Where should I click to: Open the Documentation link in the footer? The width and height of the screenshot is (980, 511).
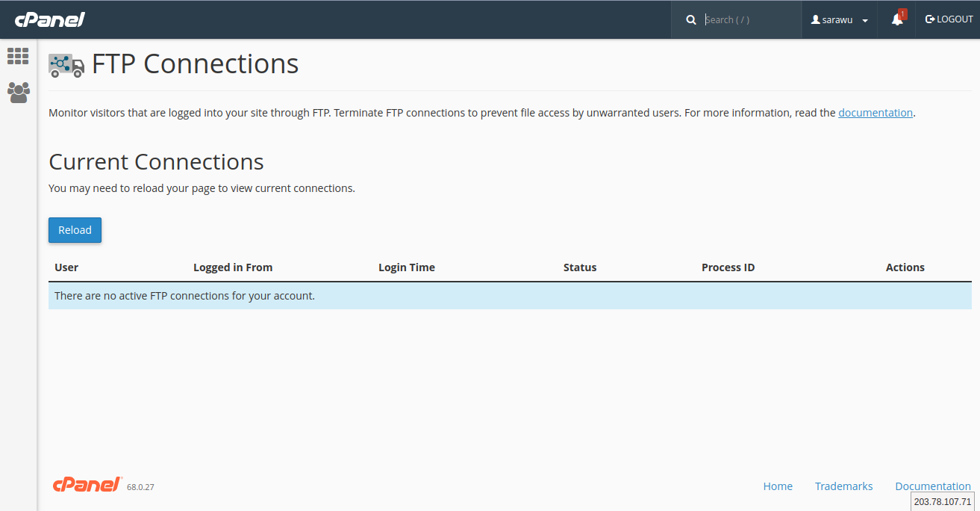[932, 486]
